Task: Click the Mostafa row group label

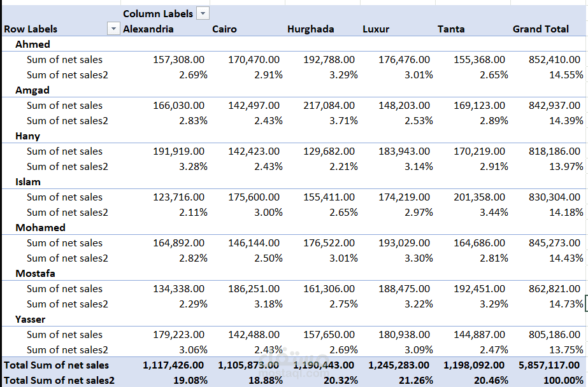Action: point(35,274)
